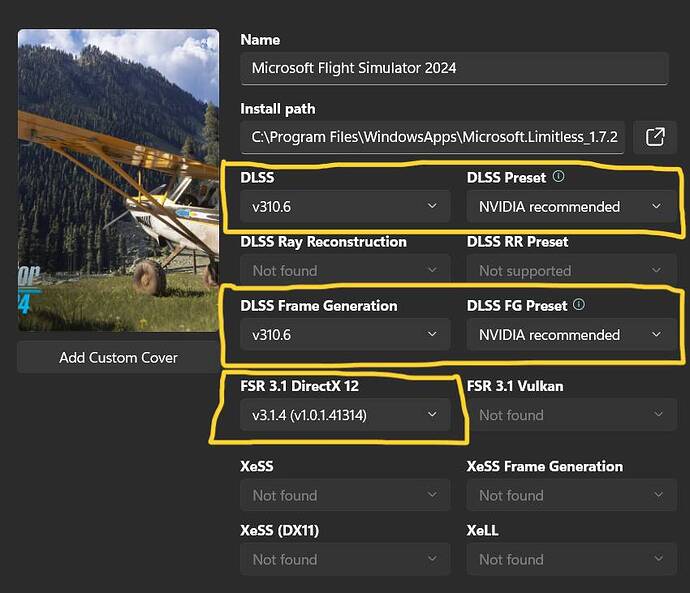Click the Flight Simulator cover image

click(118, 180)
